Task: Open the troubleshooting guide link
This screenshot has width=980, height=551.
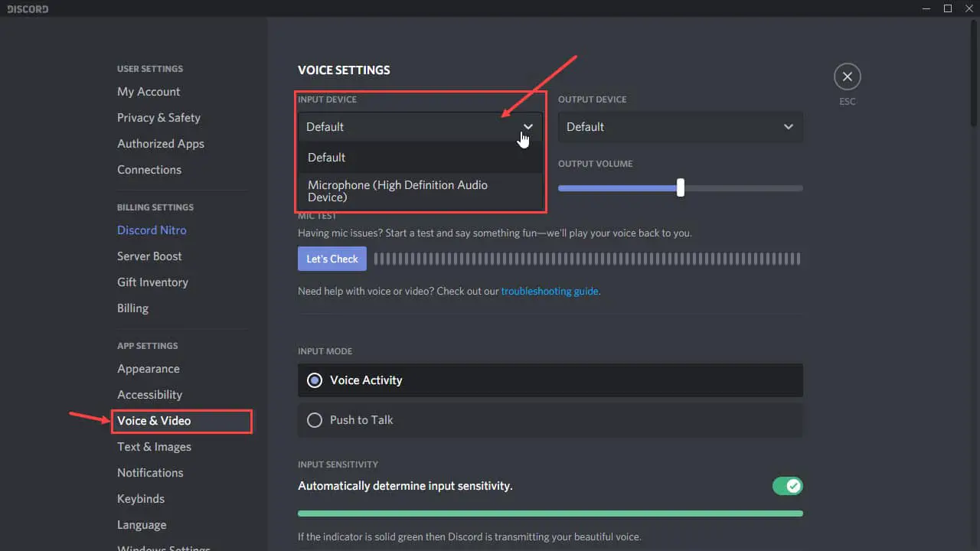Action: pos(550,292)
